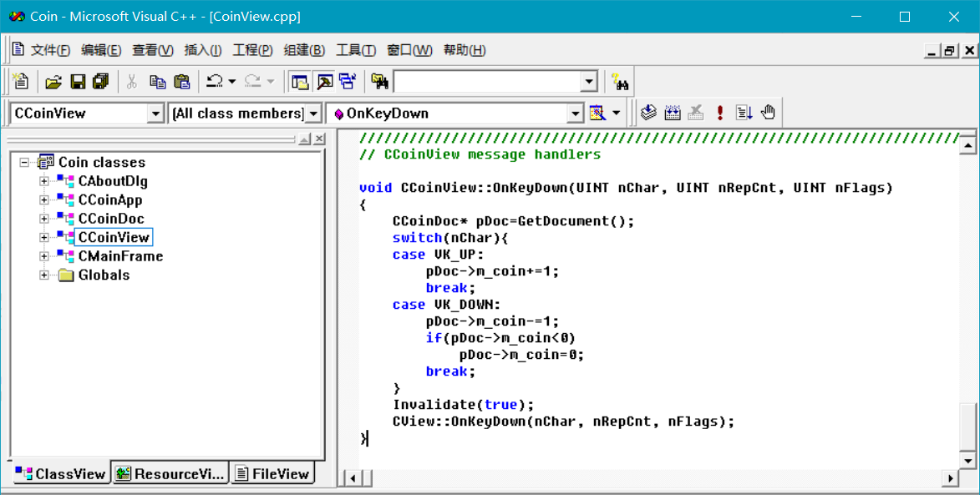Select CCoinDoc in class tree
The width and height of the screenshot is (980, 495).
tap(110, 219)
